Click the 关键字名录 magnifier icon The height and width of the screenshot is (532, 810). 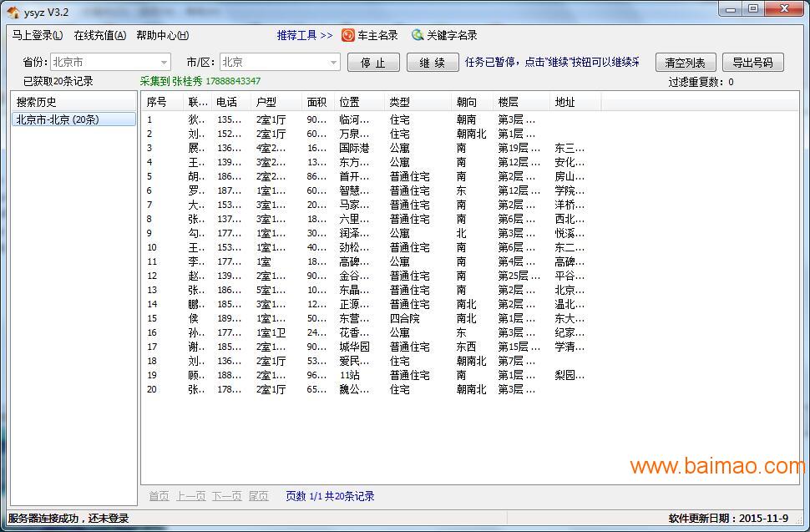point(418,35)
